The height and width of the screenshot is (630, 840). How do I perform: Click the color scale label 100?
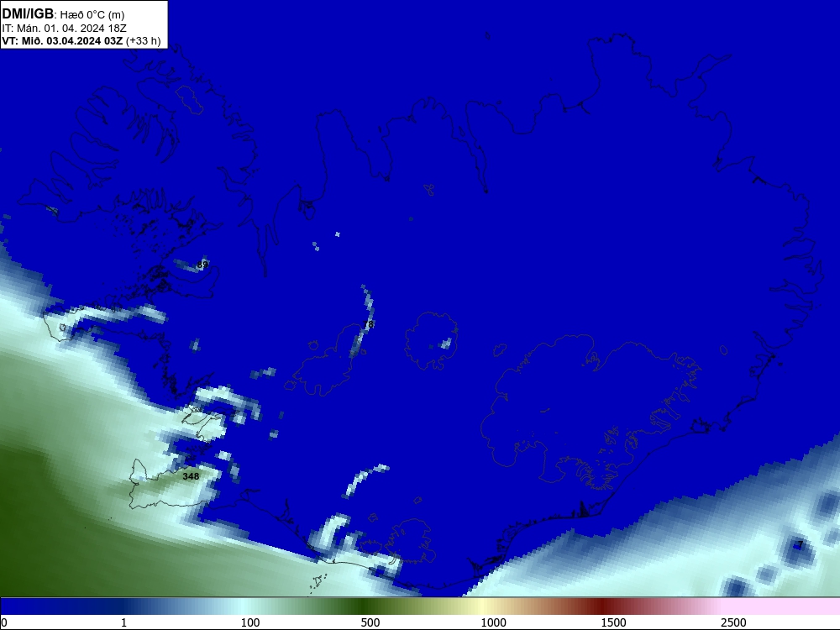coord(250,622)
